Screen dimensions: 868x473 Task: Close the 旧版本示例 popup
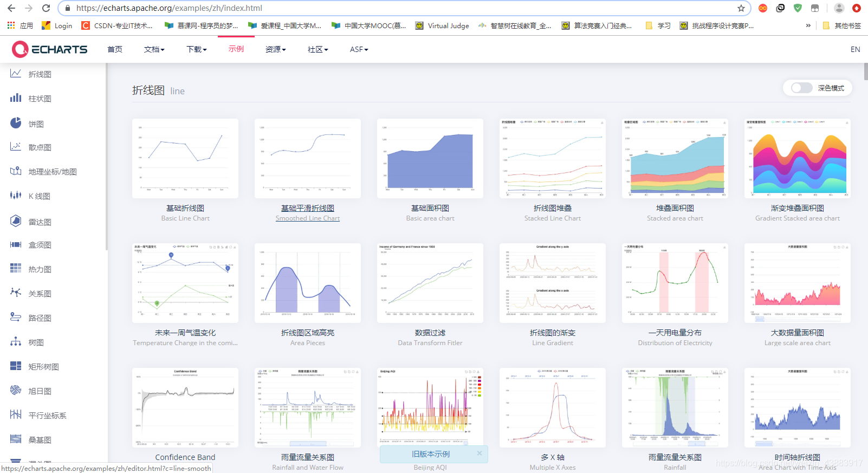pyautogui.click(x=479, y=453)
